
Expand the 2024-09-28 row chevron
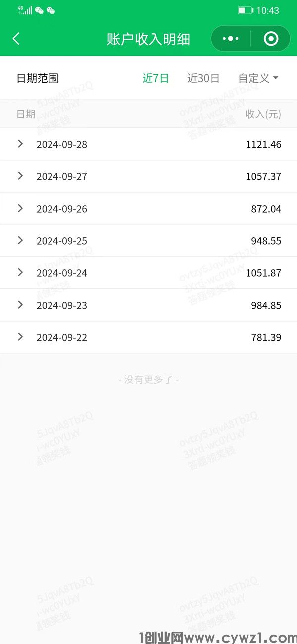coord(20,144)
